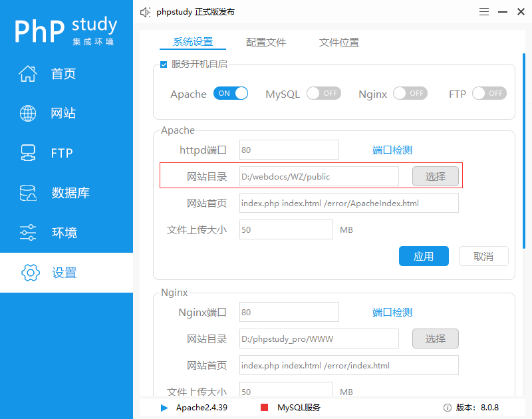Click the version info icon
532x419 pixels.
click(447, 408)
